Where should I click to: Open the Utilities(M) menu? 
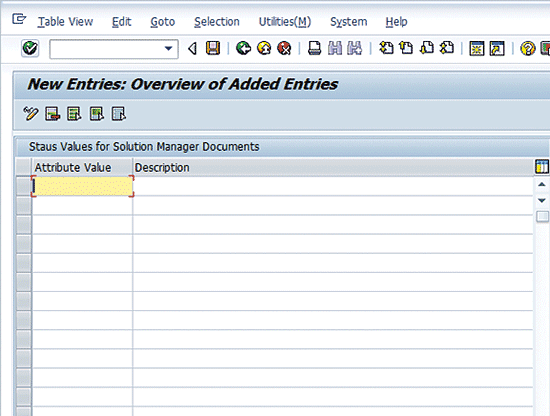285,22
